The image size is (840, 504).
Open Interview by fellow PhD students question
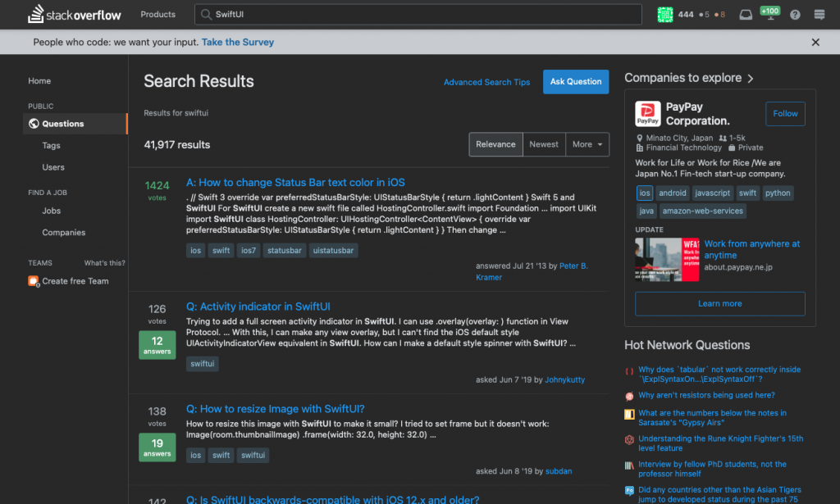713,470
